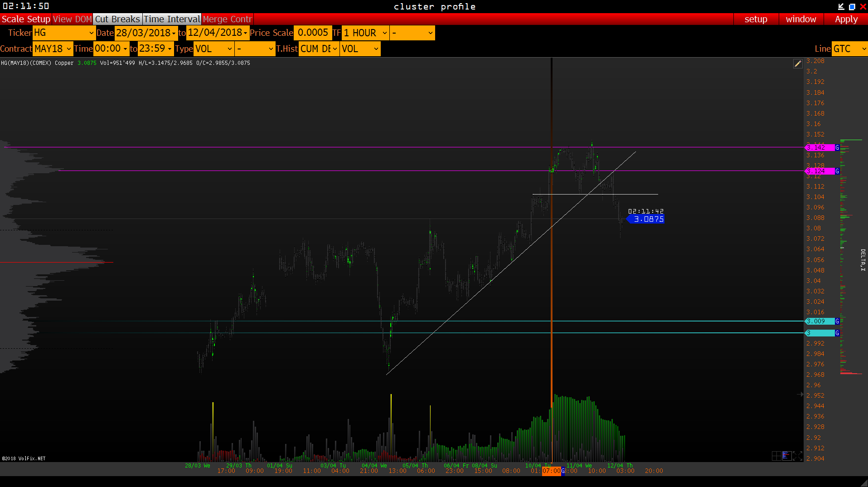Expand the TF 1 HOUR timeframe dropdown
868x487 pixels.
(x=365, y=33)
